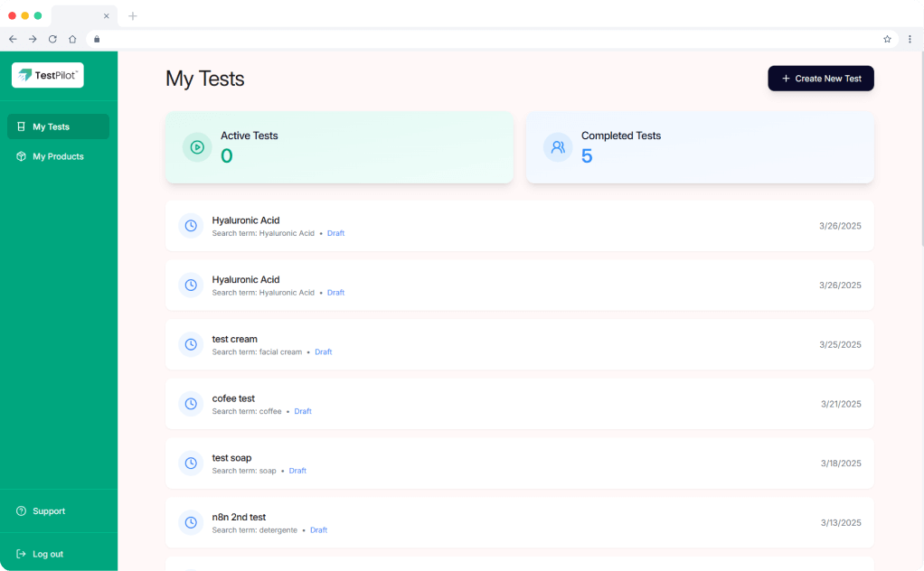Click clock icon of test soap row
924x571 pixels.
click(x=191, y=463)
